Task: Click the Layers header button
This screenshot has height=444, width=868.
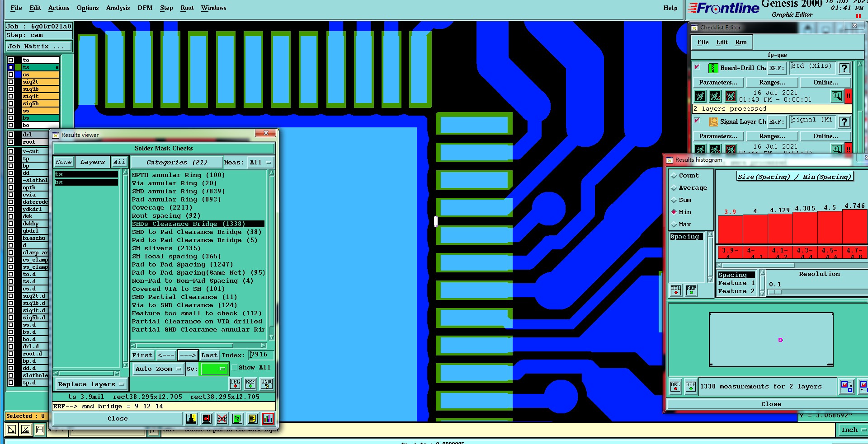Action: click(93, 162)
